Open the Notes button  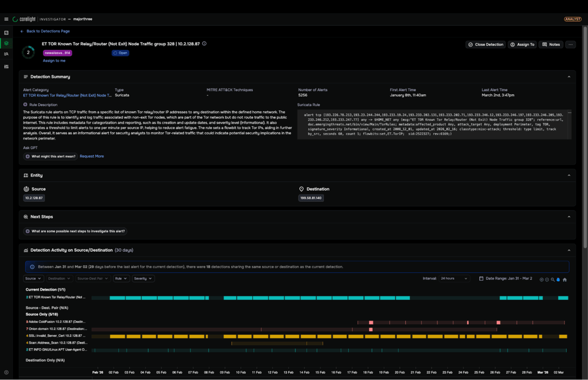click(x=551, y=45)
